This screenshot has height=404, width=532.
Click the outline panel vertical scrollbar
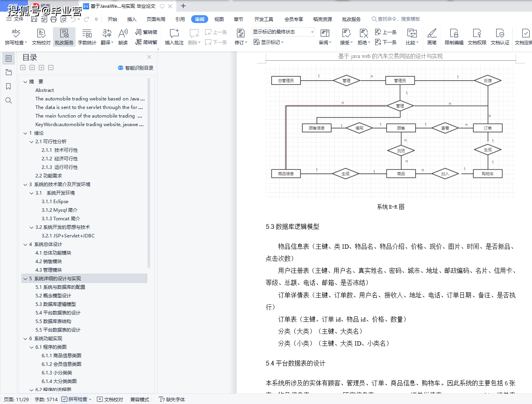click(149, 171)
